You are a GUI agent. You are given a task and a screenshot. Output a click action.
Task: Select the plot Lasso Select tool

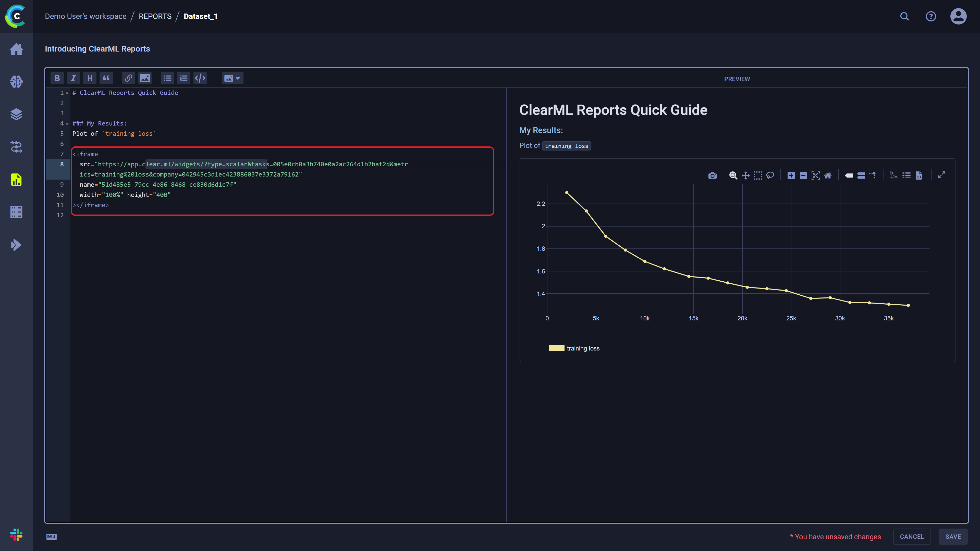[x=770, y=175]
